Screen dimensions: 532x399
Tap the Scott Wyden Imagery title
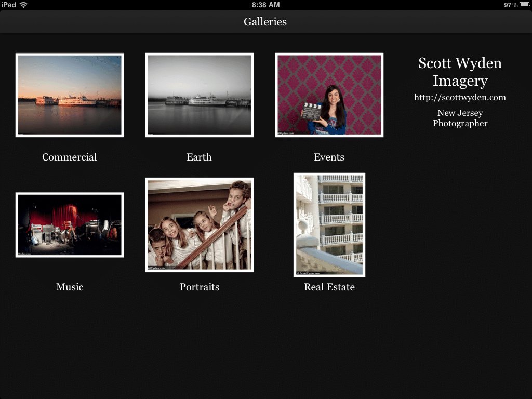(460, 72)
